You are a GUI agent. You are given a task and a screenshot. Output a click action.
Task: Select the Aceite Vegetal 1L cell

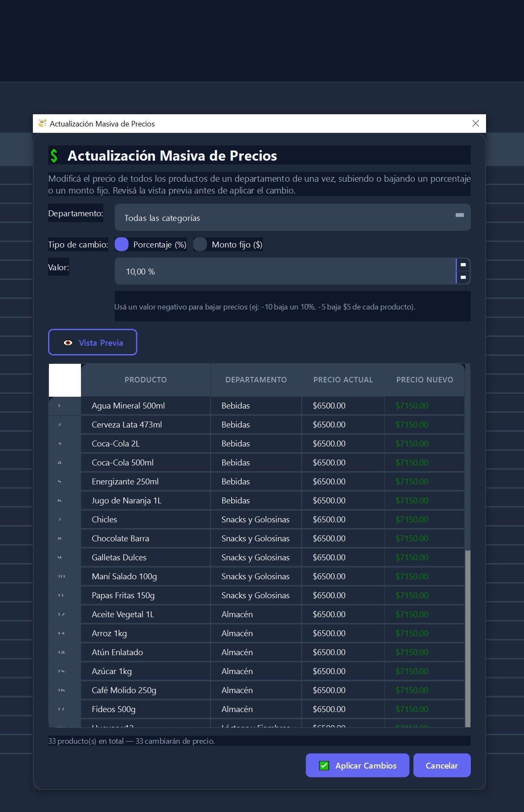click(x=146, y=614)
